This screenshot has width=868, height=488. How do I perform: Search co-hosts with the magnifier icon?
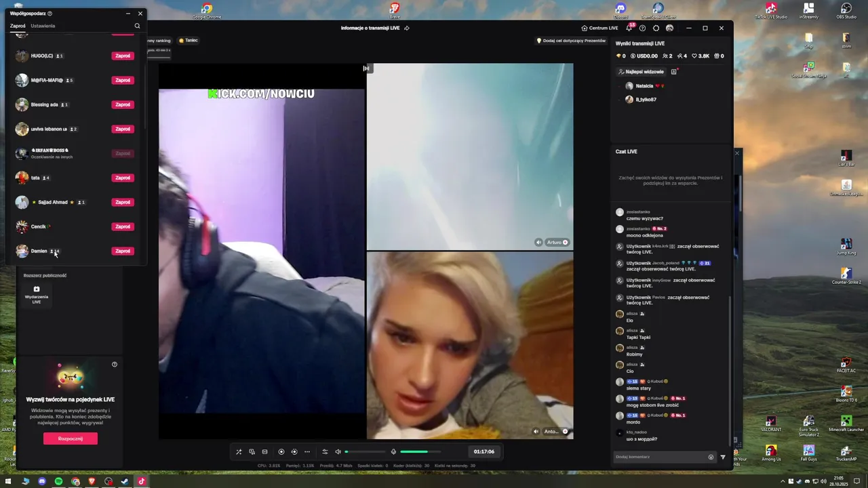coord(137,26)
